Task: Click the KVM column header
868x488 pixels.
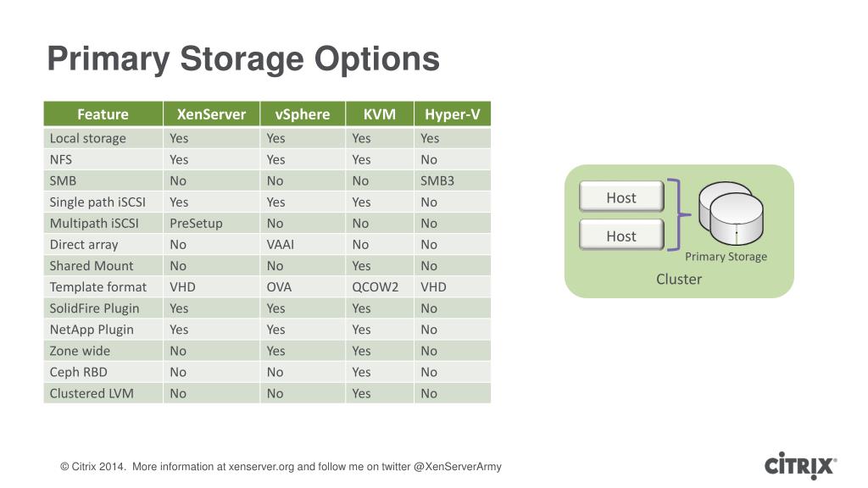Action: click(379, 114)
